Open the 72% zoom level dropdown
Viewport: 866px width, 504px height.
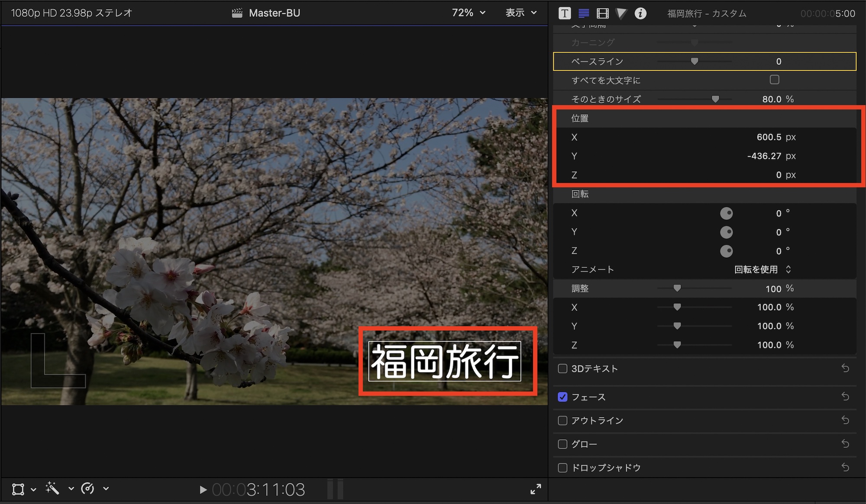click(x=469, y=13)
